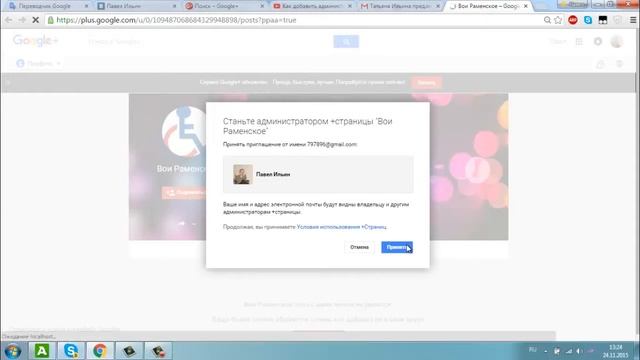The width and height of the screenshot is (640, 360).
Task: Click the network signal icon in tray
Action: coord(569,351)
